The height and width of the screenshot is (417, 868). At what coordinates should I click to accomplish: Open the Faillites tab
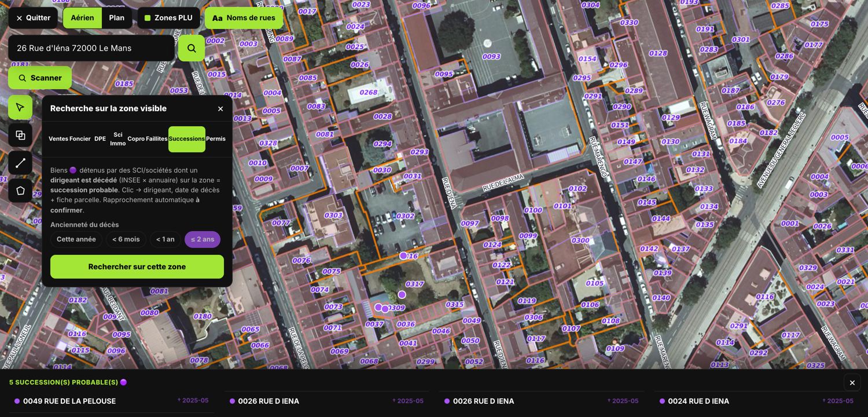157,139
